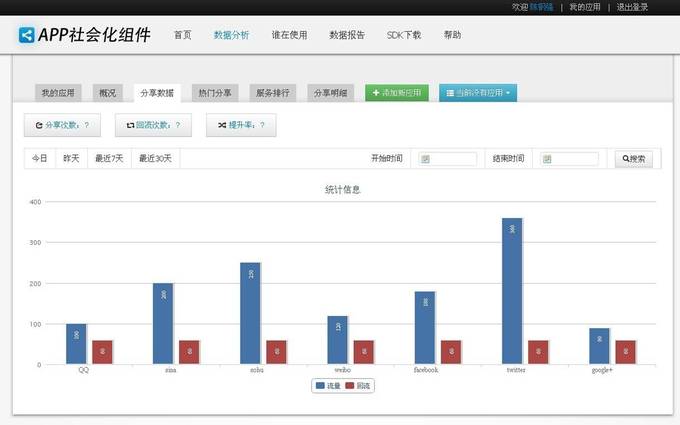This screenshot has height=425, width=680.
Task: Click the 退出登录 logout link
Action: tap(632, 7)
